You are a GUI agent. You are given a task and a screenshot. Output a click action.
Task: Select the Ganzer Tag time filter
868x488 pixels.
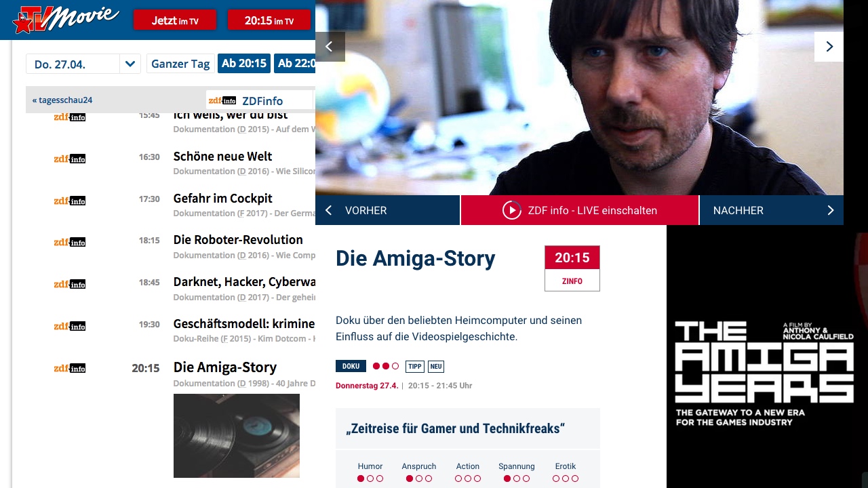(180, 64)
